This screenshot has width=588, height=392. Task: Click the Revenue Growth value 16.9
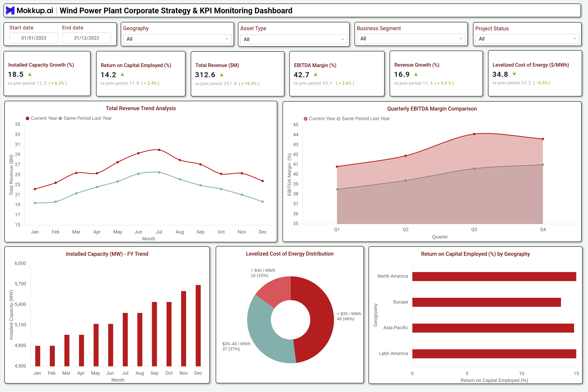pyautogui.click(x=402, y=74)
